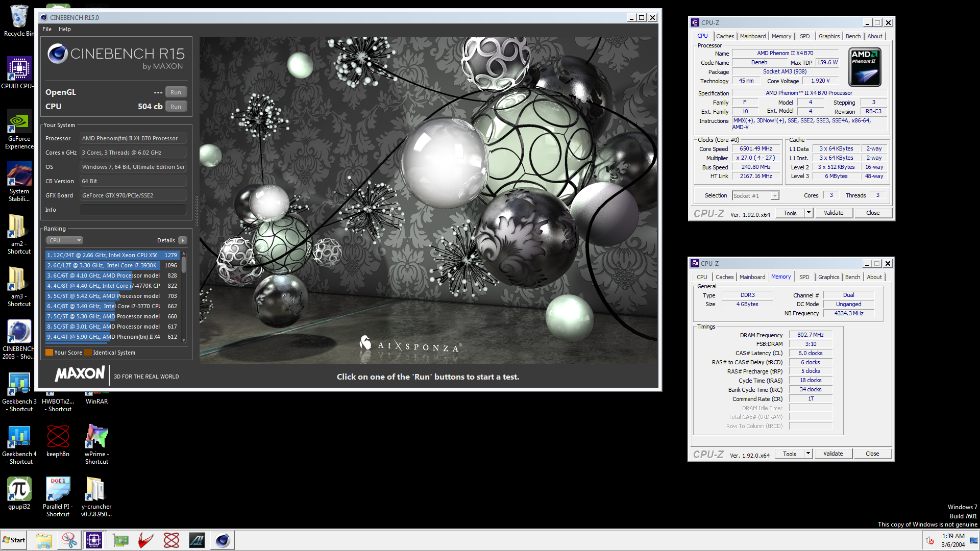Open the SPD tab in upper CPU-Z
Image resolution: width=980 pixels, height=551 pixels.
(804, 36)
